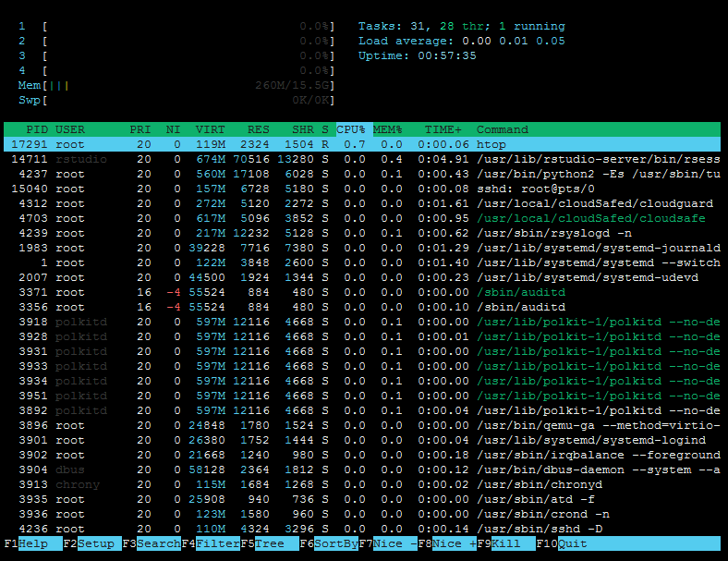Select the systemd-udevd process row

(362, 277)
